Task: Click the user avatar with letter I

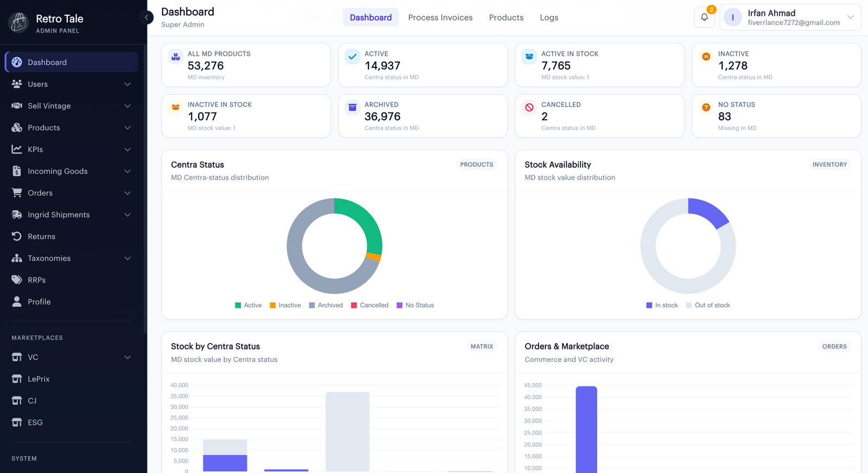Action: point(733,17)
